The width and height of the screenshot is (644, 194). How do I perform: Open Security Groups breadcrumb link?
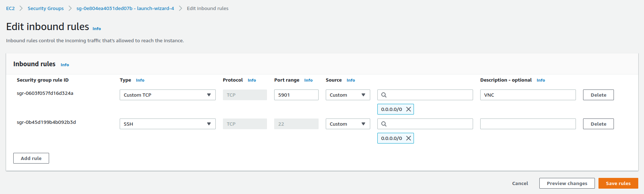click(46, 8)
